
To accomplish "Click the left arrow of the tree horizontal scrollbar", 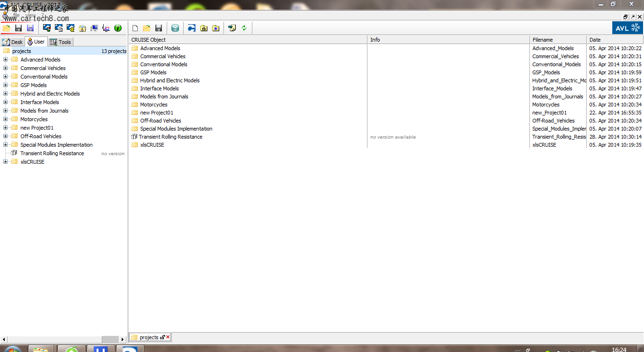I will pos(4,340).
